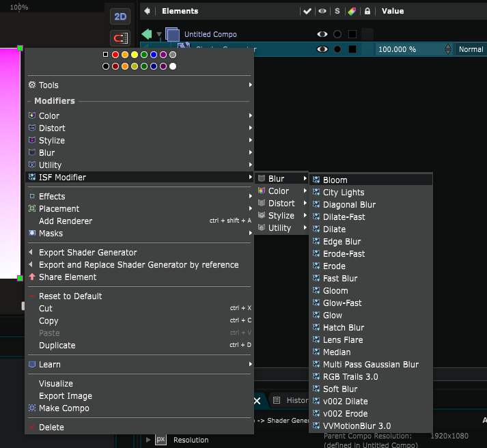Click the green handle at canvas top corner
487x448 pixels.
[20, 48]
